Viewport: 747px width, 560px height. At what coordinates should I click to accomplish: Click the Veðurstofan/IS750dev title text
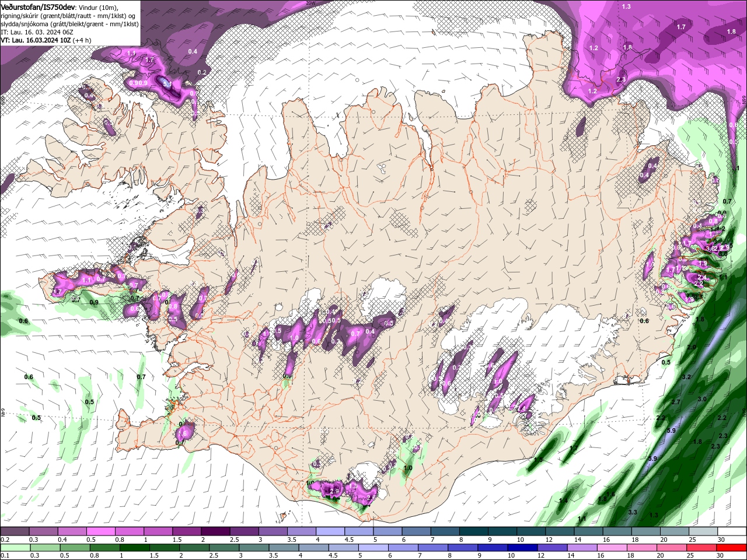pyautogui.click(x=38, y=6)
